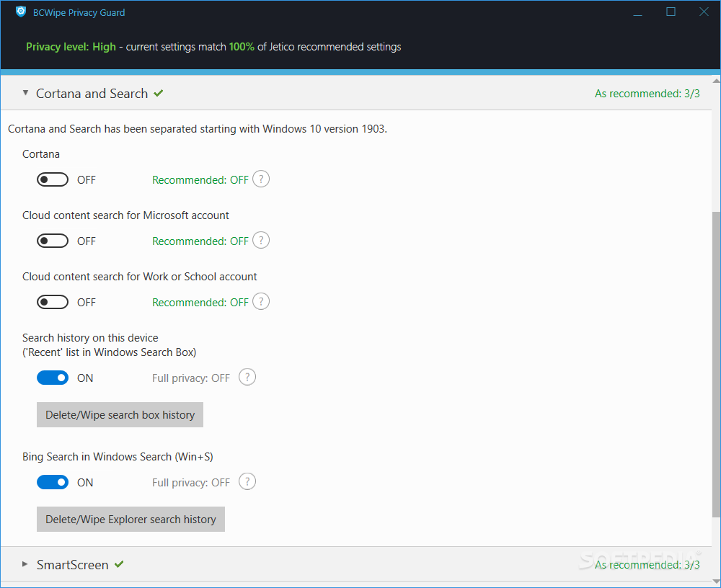Viewport: 721px width, 588px height.
Task: Click 'As recommended: 3/3' for Cortana and Search
Action: coord(647,94)
